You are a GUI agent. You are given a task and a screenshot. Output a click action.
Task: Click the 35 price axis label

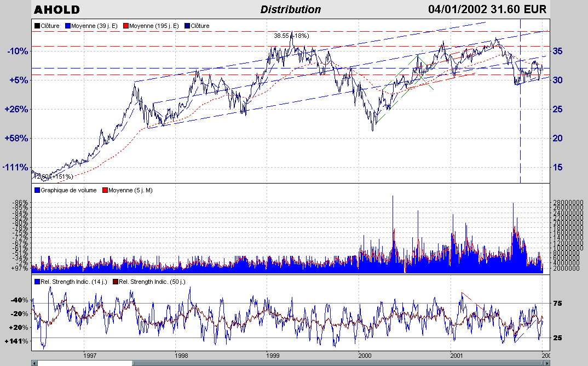[557, 51]
